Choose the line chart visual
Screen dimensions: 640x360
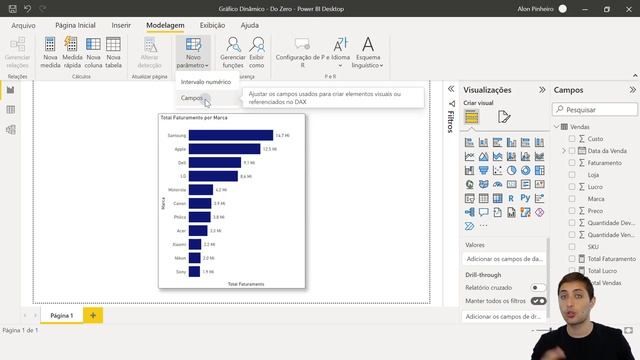(469, 156)
